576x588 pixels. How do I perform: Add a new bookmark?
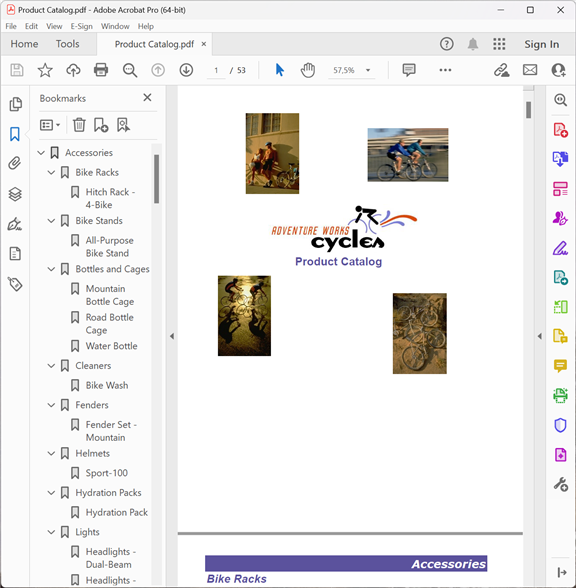click(101, 125)
